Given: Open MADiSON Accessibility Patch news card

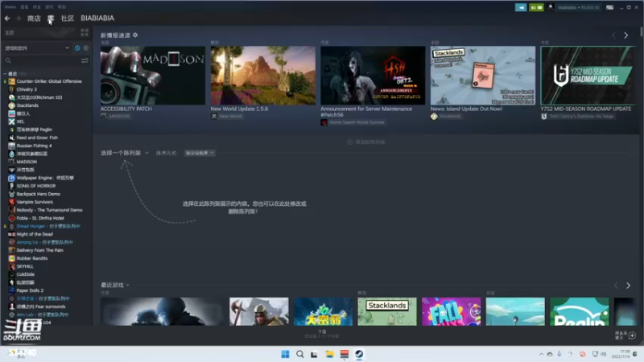Looking at the screenshot, I should (153, 75).
